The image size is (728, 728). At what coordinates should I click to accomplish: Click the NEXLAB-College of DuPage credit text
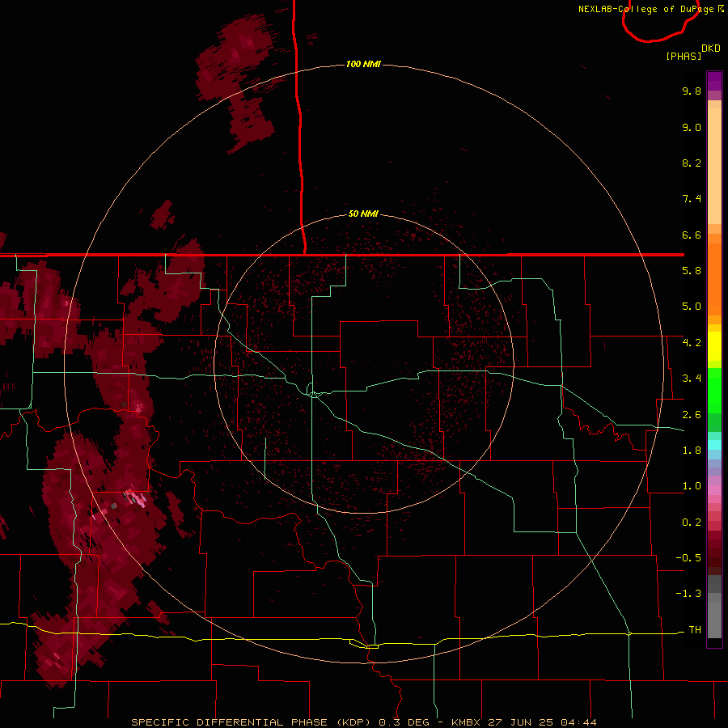point(647,9)
